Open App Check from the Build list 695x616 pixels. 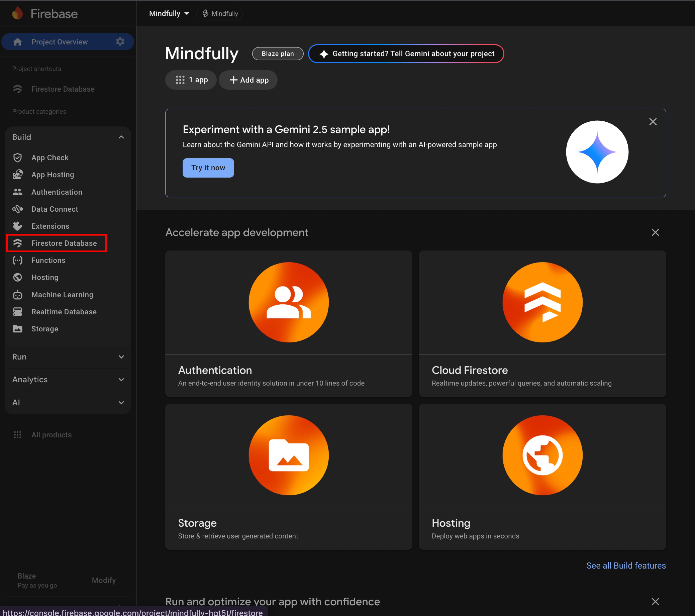(50, 157)
